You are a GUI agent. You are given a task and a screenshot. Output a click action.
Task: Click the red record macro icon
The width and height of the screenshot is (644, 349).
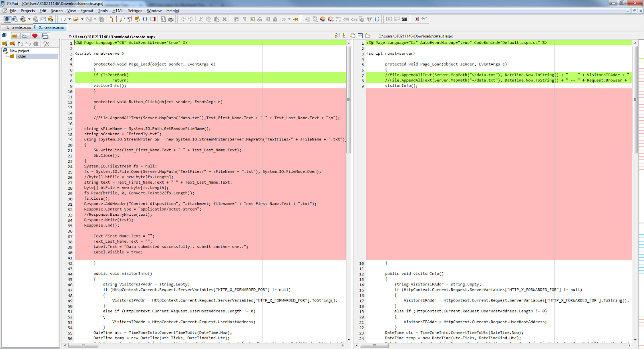coord(417,19)
